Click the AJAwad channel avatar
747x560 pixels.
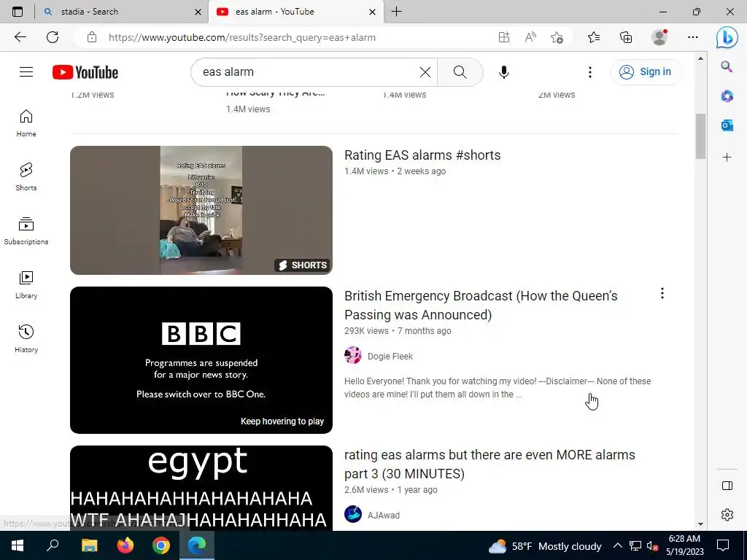click(353, 514)
